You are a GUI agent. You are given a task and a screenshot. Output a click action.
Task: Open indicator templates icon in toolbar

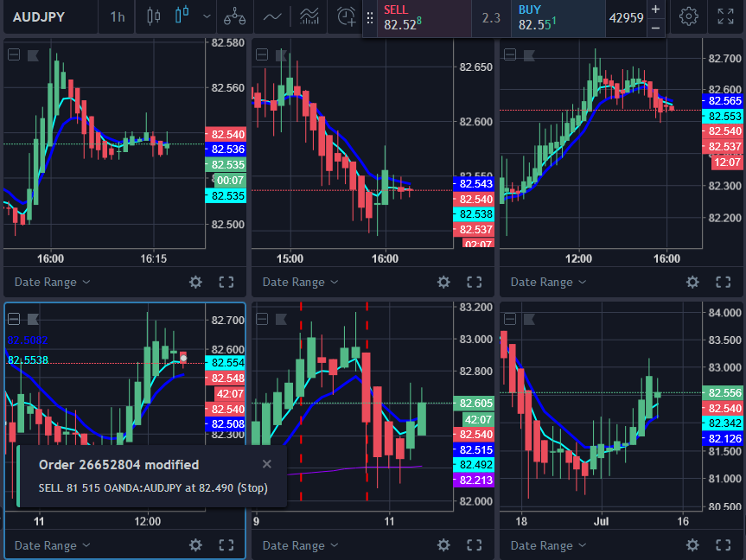(309, 16)
